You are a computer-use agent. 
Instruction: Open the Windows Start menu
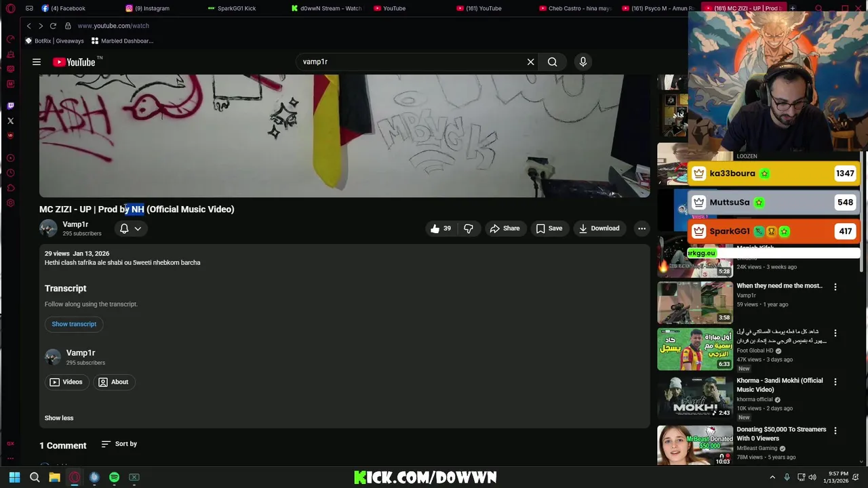[14, 477]
